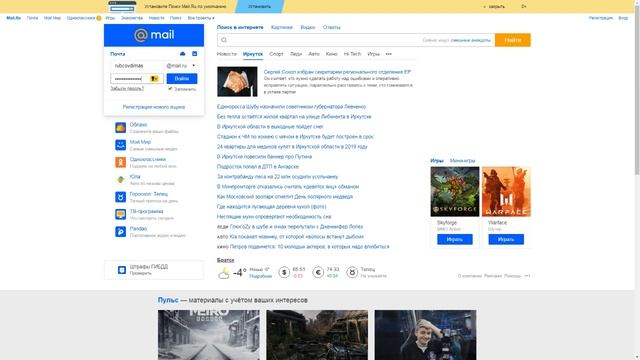Click the orange Найти search button
This screenshot has width=640, height=360.
tap(513, 40)
